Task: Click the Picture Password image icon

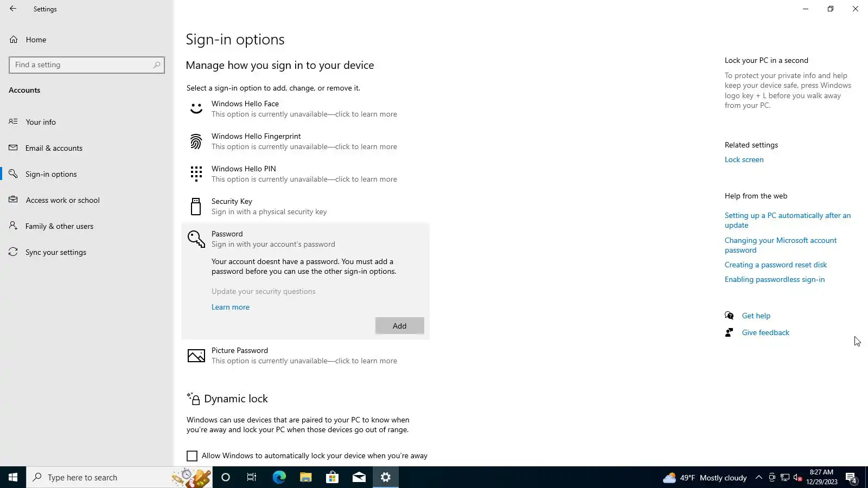Action: (x=196, y=356)
